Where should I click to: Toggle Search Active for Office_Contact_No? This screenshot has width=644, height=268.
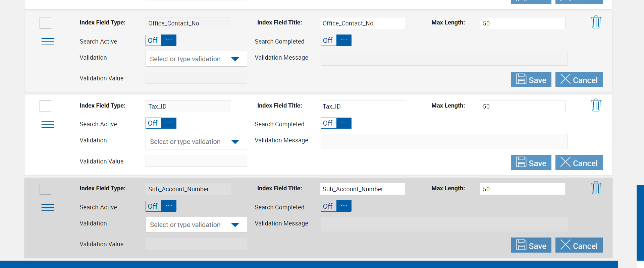161,40
